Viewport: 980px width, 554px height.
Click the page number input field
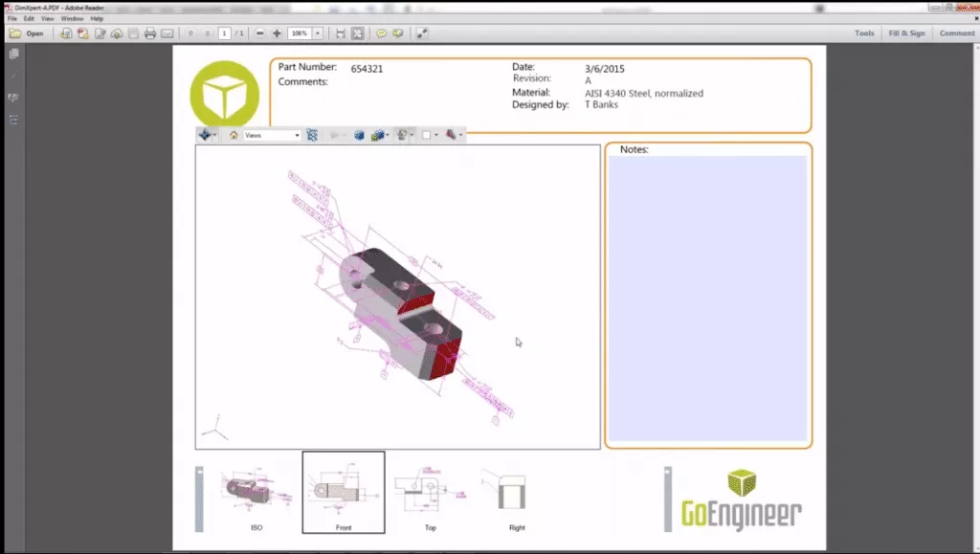click(224, 33)
